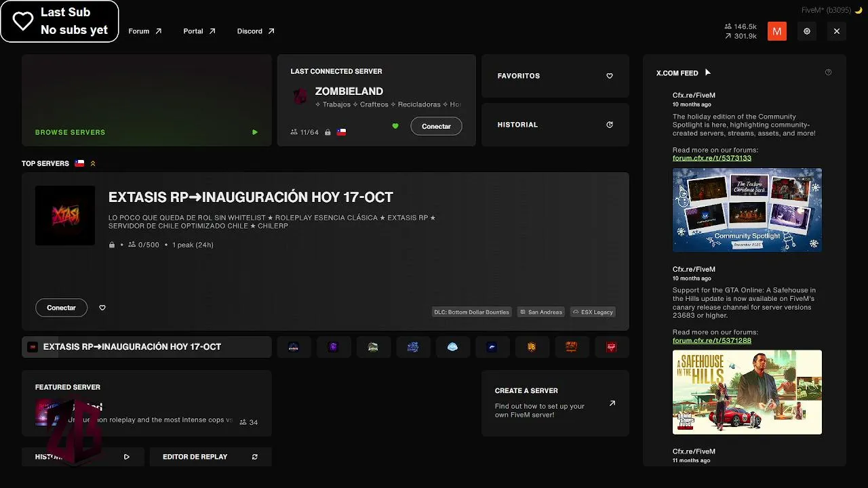Click the moon icon next to FiveM build
Image resolution: width=868 pixels, height=488 pixels.
pos(859,10)
